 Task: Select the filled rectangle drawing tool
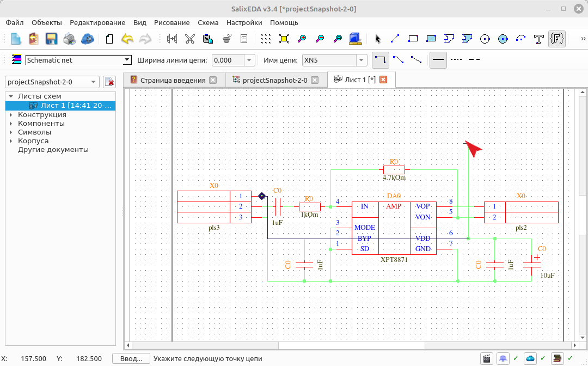click(431, 39)
